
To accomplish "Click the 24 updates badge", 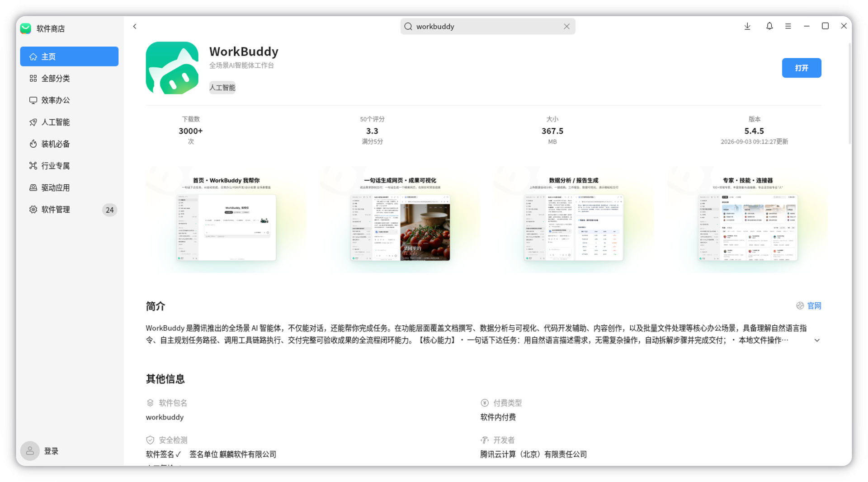I will 109,210.
